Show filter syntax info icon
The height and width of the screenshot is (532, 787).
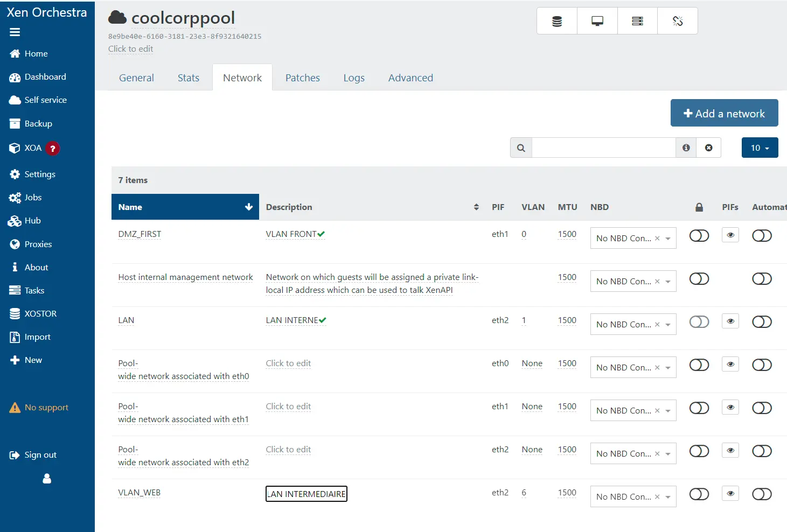coord(686,148)
